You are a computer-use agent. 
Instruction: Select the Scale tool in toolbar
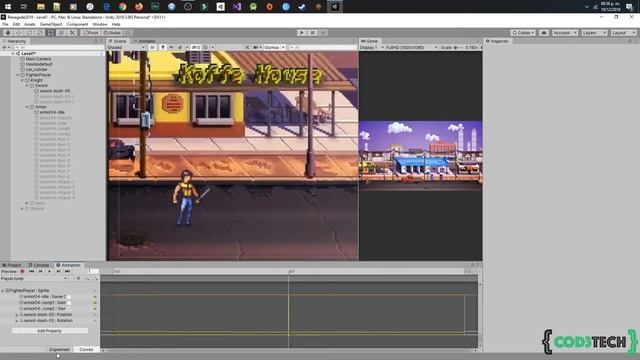(40, 33)
